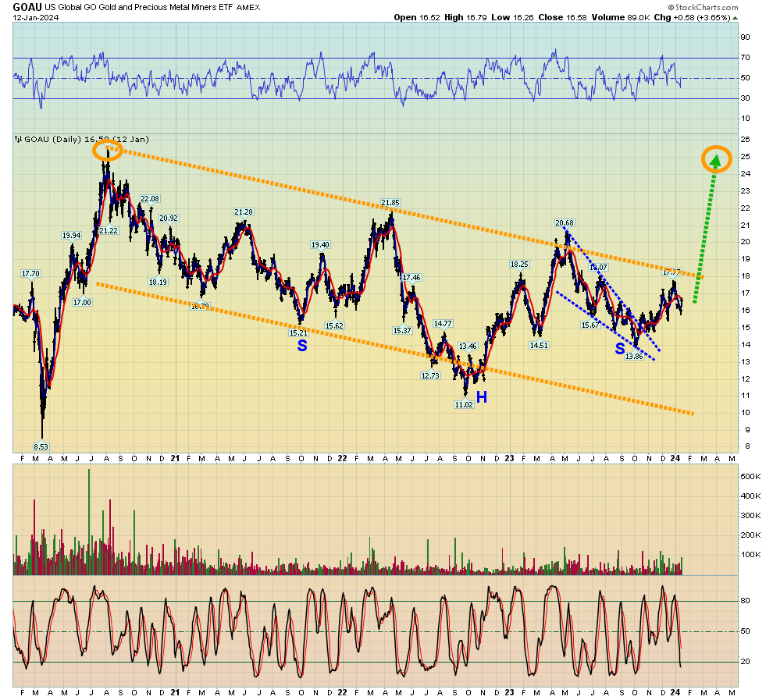773x700 pixels.
Task: Click the 18.19 price label
Action: pyautogui.click(x=158, y=282)
